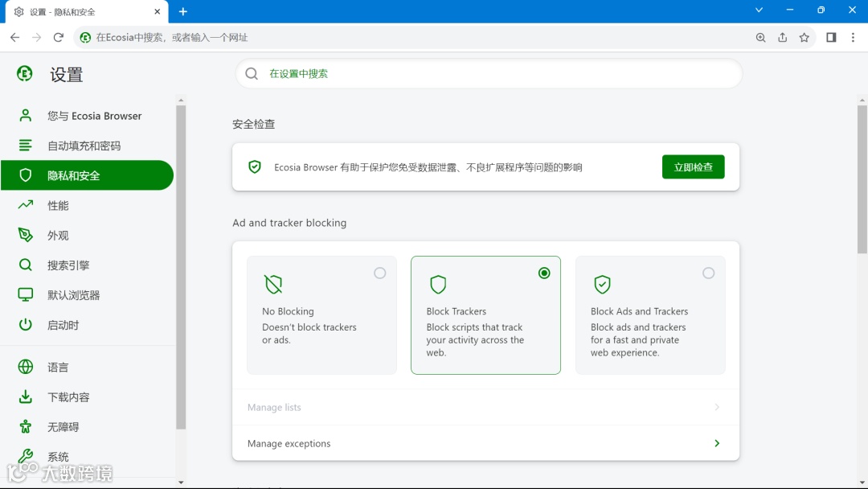This screenshot has height=489, width=868.
Task: Click the No Blocking option title
Action: (x=288, y=311)
